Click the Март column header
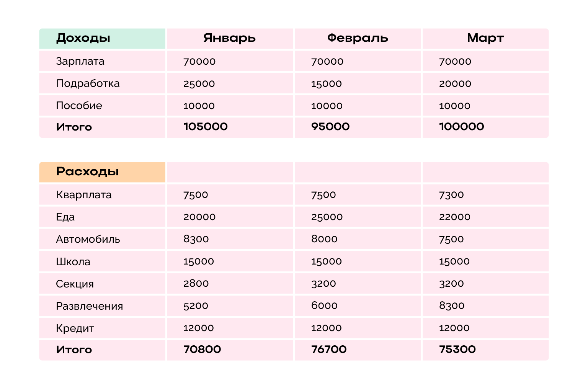Image resolution: width=588 pixels, height=392 pixels. pos(485,38)
